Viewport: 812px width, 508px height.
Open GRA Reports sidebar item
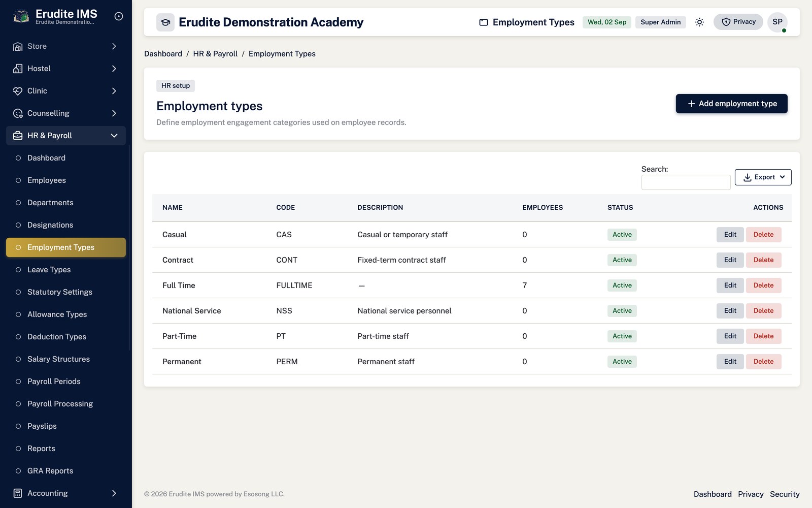pos(66,471)
